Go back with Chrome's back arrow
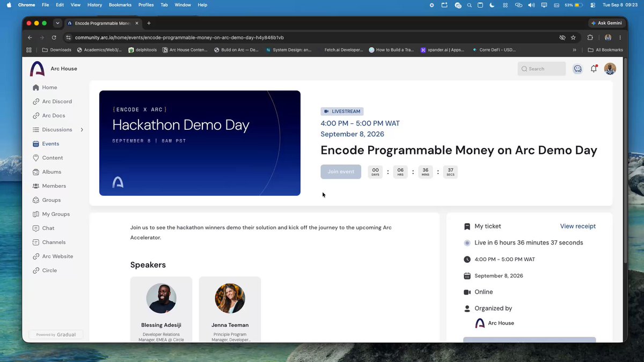Image resolution: width=644 pixels, height=362 pixels. point(30,38)
